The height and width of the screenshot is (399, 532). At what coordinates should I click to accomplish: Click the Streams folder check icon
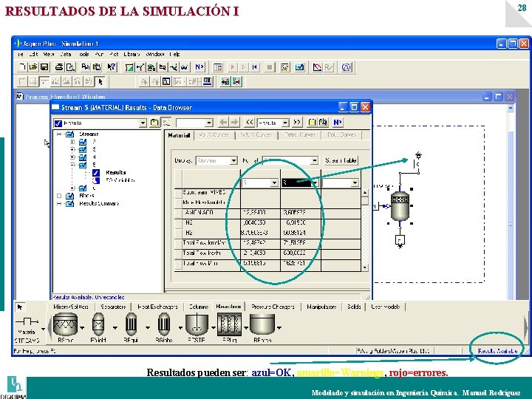click(x=69, y=134)
